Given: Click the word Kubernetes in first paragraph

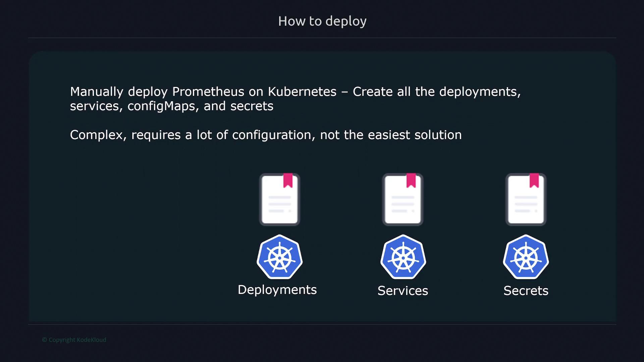Looking at the screenshot, I should 302,92.
